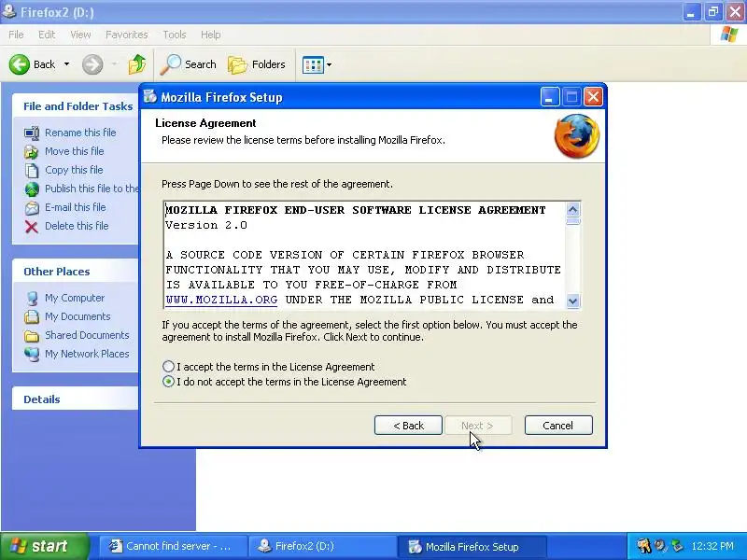Click the Shared Documents folder icon
Image resolution: width=747 pixels, height=560 pixels.
click(x=32, y=336)
